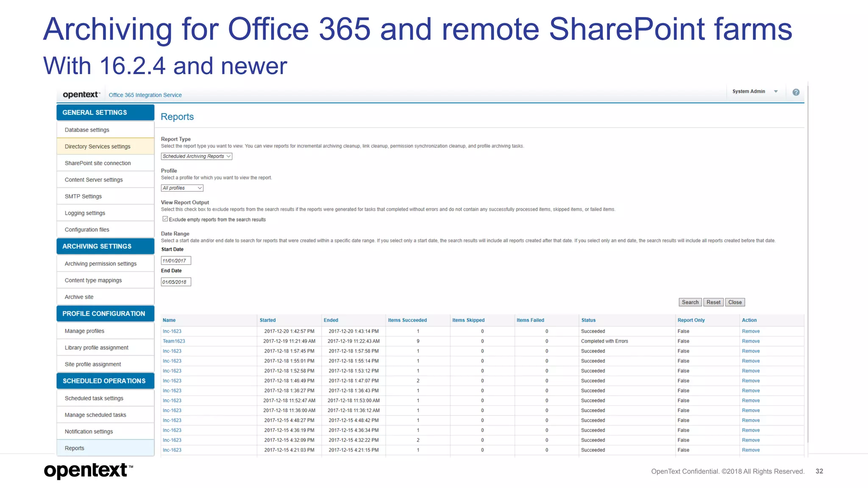Remove the report started 2017-12-18 1:46:49 PM
Viewport: 868px width, 488px height.
pos(751,381)
